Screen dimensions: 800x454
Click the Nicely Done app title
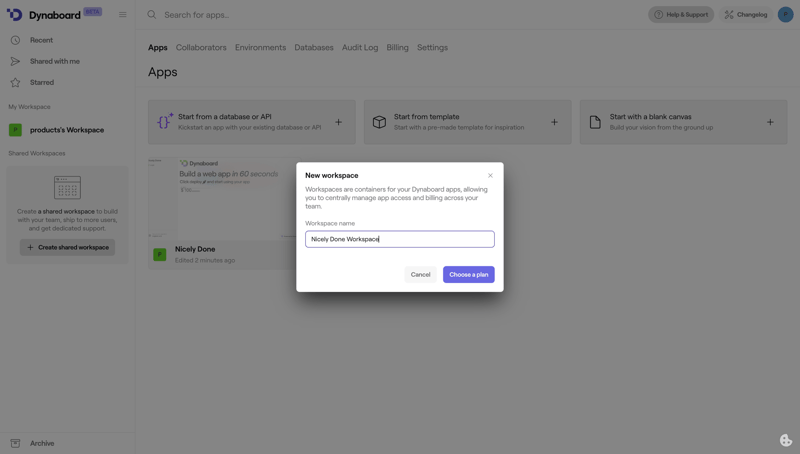[195, 249]
